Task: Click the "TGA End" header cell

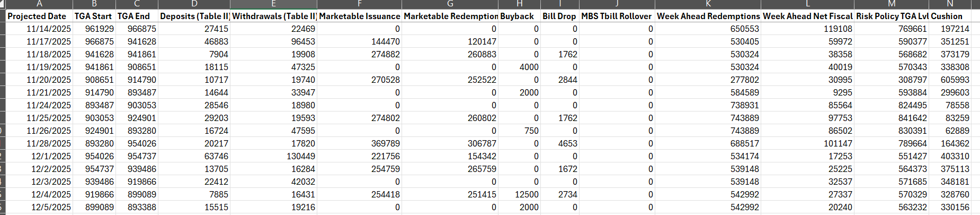Action: (137, 16)
